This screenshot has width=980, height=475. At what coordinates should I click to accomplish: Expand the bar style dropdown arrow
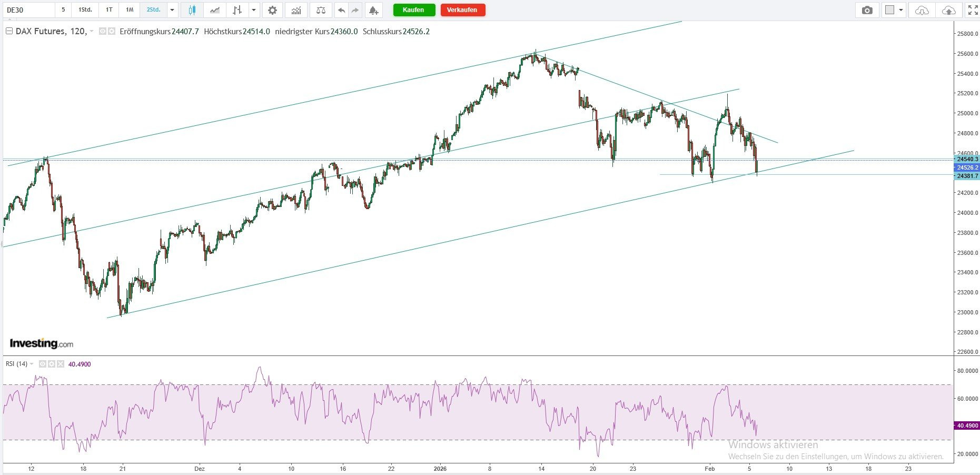(254, 10)
